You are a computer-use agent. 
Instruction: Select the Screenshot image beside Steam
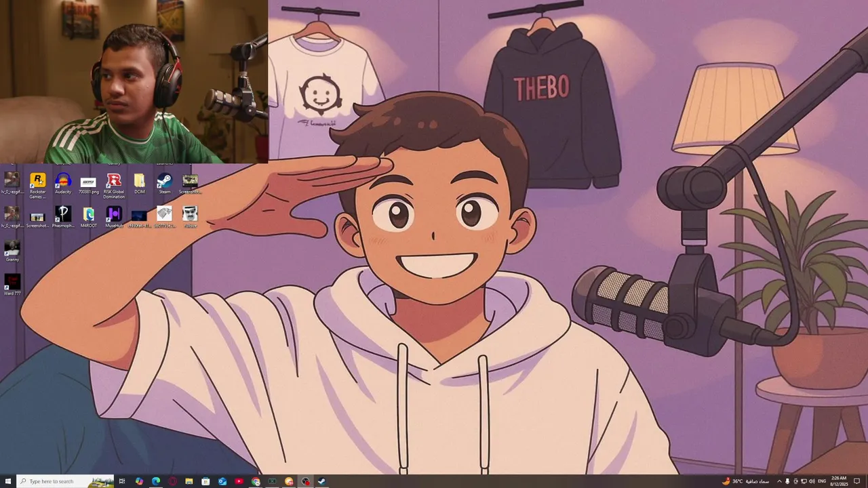click(x=190, y=183)
